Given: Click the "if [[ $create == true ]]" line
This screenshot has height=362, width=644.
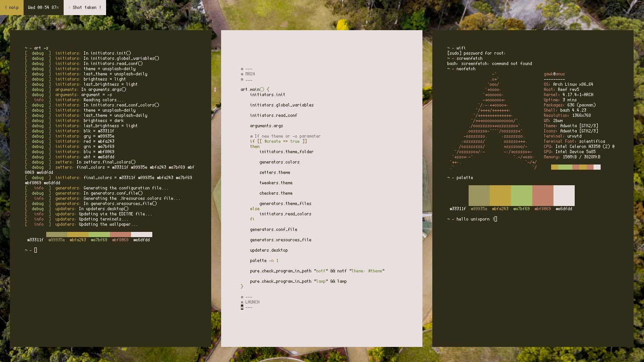Looking at the screenshot, I should coord(279,141).
